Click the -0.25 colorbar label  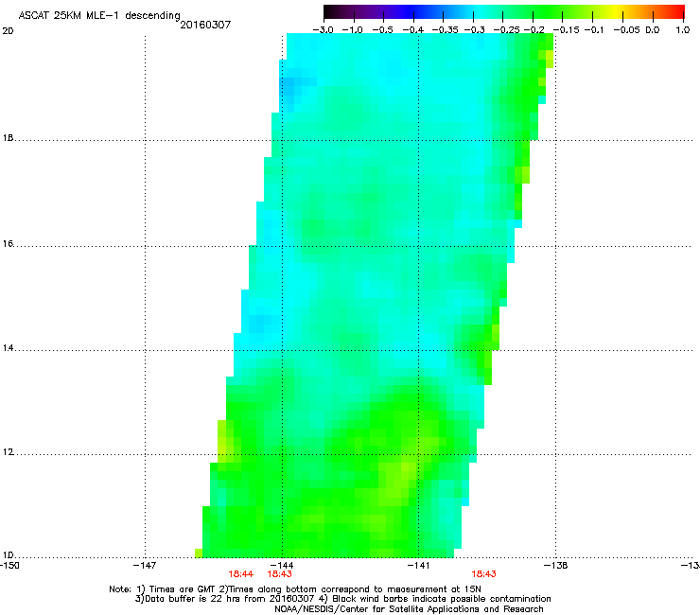[506, 30]
